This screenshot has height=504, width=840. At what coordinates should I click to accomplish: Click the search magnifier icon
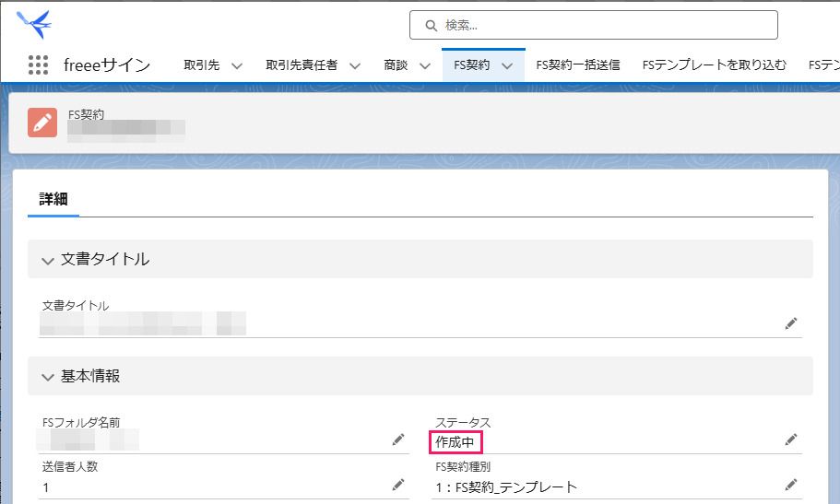(x=431, y=25)
